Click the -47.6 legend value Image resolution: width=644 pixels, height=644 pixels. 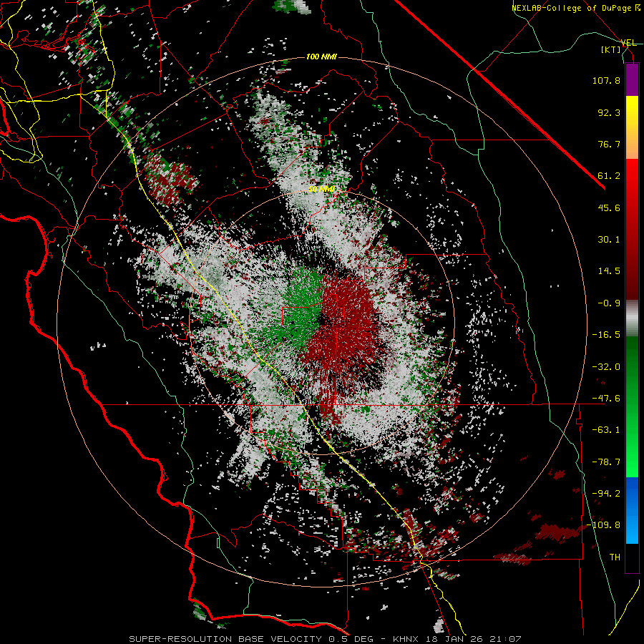tap(606, 399)
